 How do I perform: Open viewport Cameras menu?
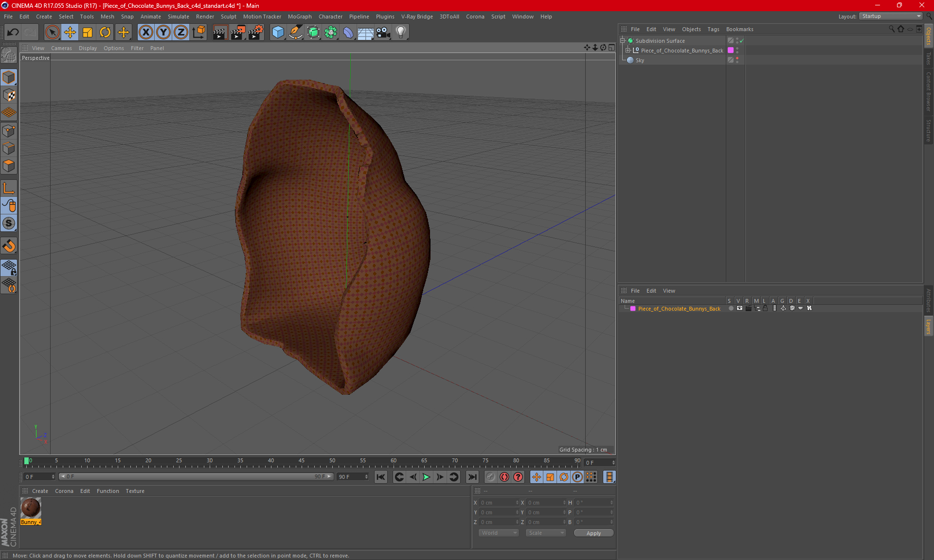pyautogui.click(x=61, y=48)
